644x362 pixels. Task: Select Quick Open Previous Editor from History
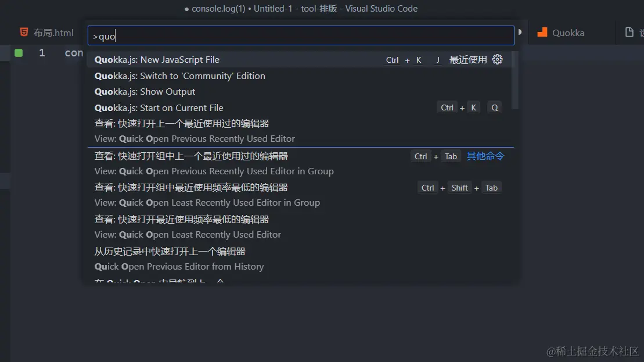pyautogui.click(x=300, y=259)
